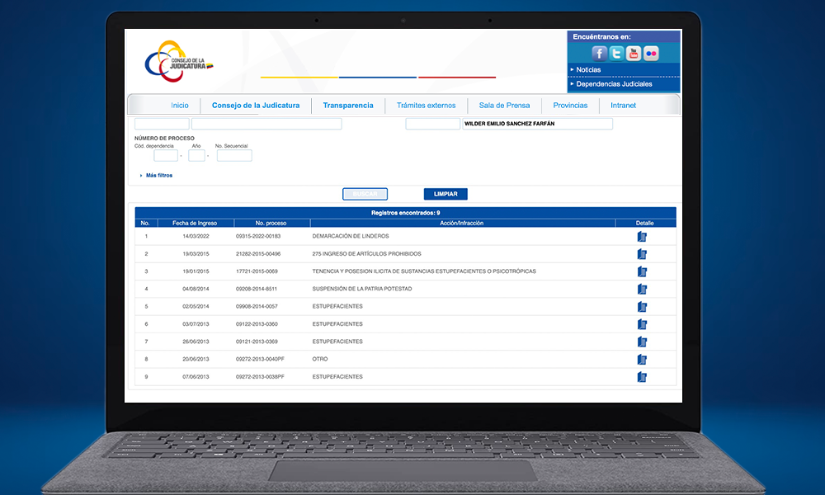Expand Dependencias Judiciales in sidebar
This screenshot has width=825, height=495.
pyautogui.click(x=613, y=84)
